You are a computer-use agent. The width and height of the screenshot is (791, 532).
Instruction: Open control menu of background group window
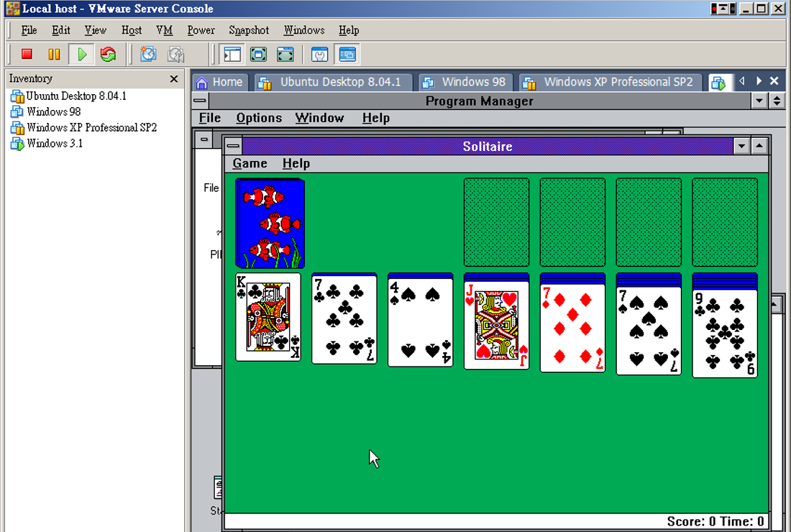click(x=204, y=139)
